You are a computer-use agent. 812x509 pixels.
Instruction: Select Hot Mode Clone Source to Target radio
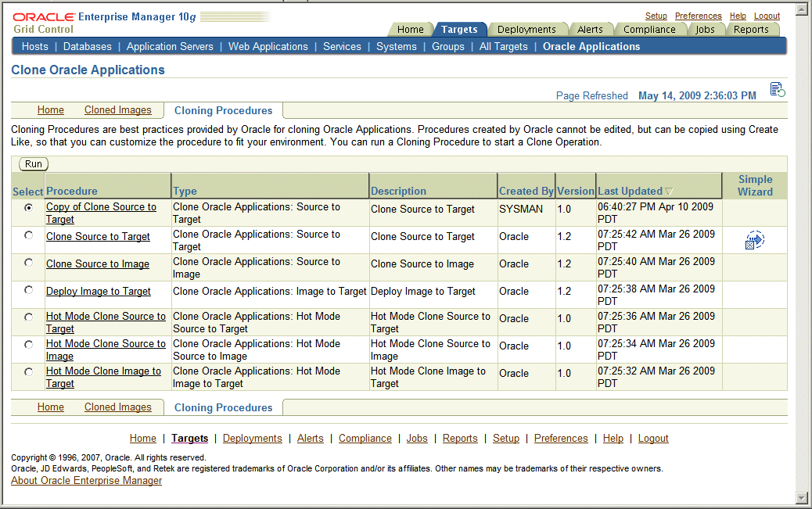pos(28,317)
